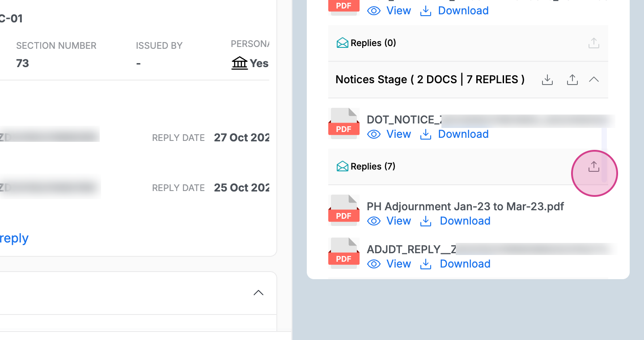Download all Notices Stage documents icon
The image size is (644, 340).
(x=547, y=80)
